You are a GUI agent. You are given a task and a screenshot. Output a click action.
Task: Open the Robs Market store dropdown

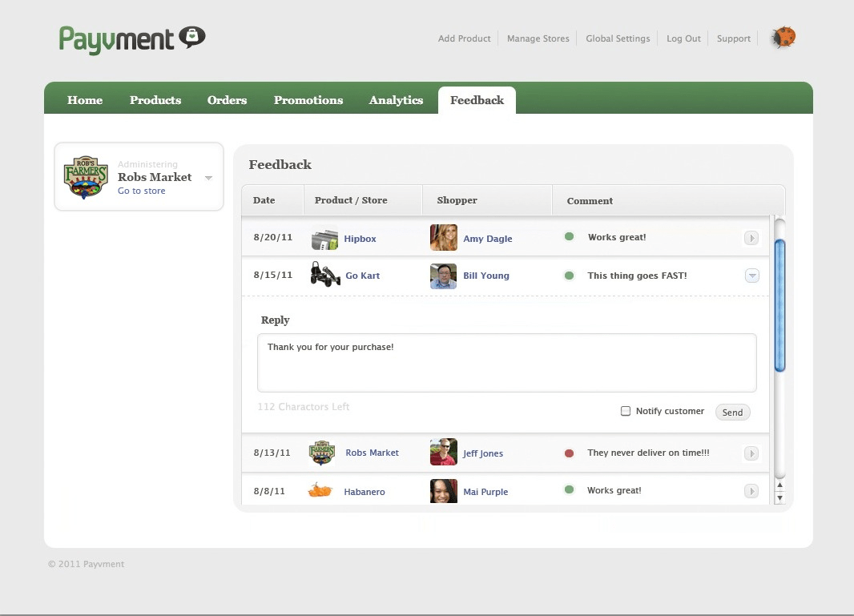(x=208, y=178)
